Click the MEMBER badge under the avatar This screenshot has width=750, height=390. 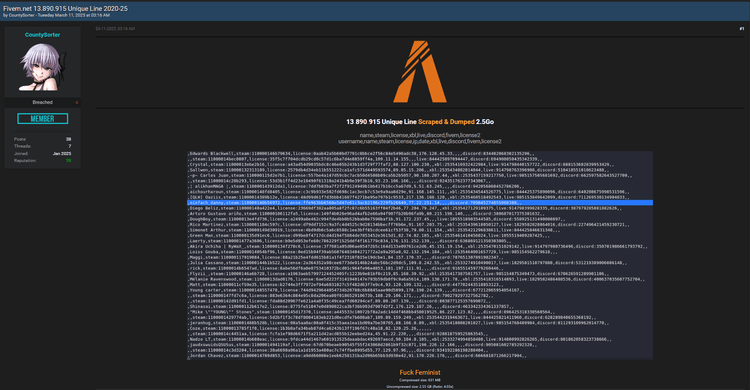[x=43, y=119]
